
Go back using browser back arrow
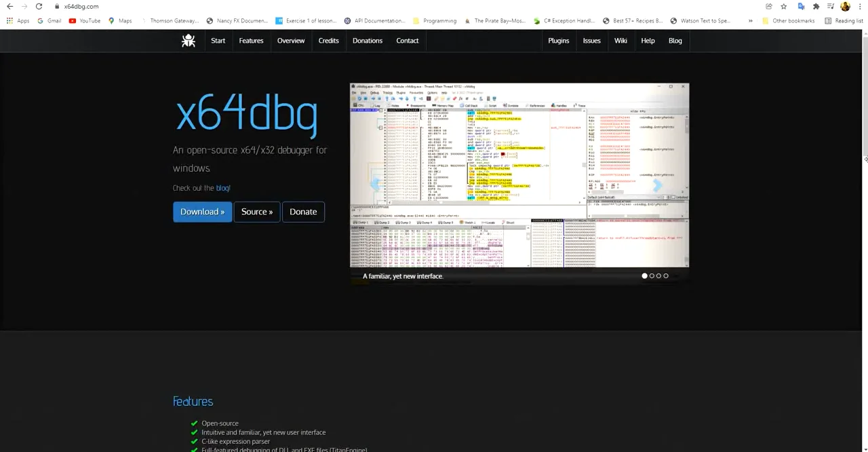click(x=9, y=6)
